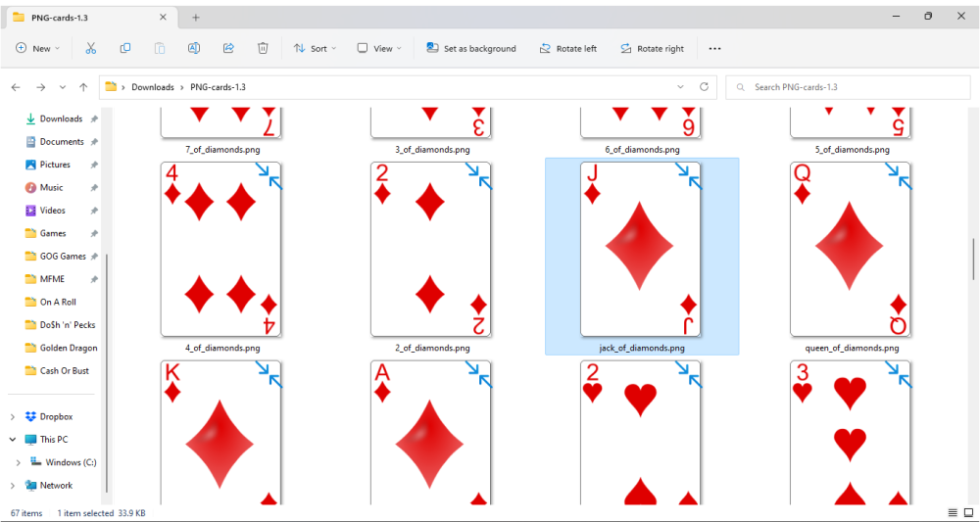Expand the Network tree node

(x=13, y=485)
